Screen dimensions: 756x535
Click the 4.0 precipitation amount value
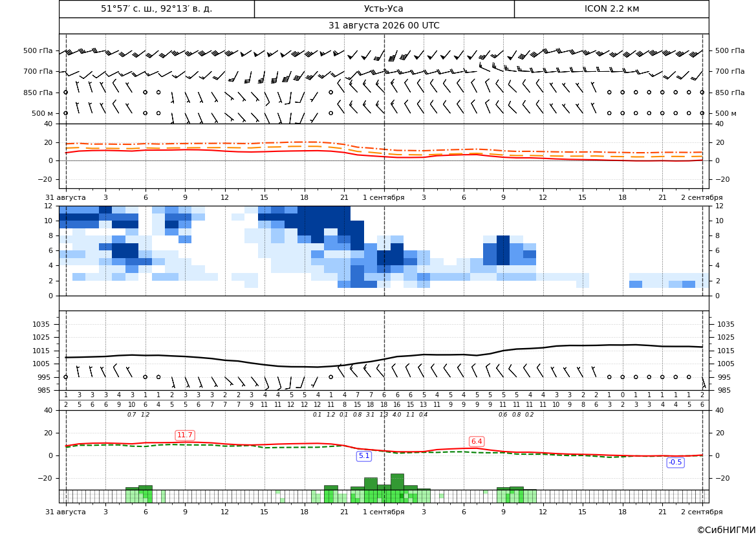click(397, 415)
